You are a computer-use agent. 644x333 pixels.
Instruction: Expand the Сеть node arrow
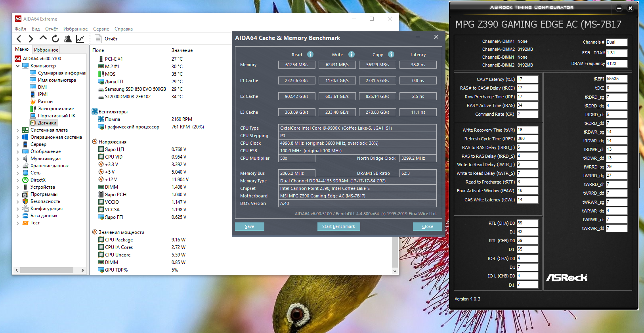(18, 173)
